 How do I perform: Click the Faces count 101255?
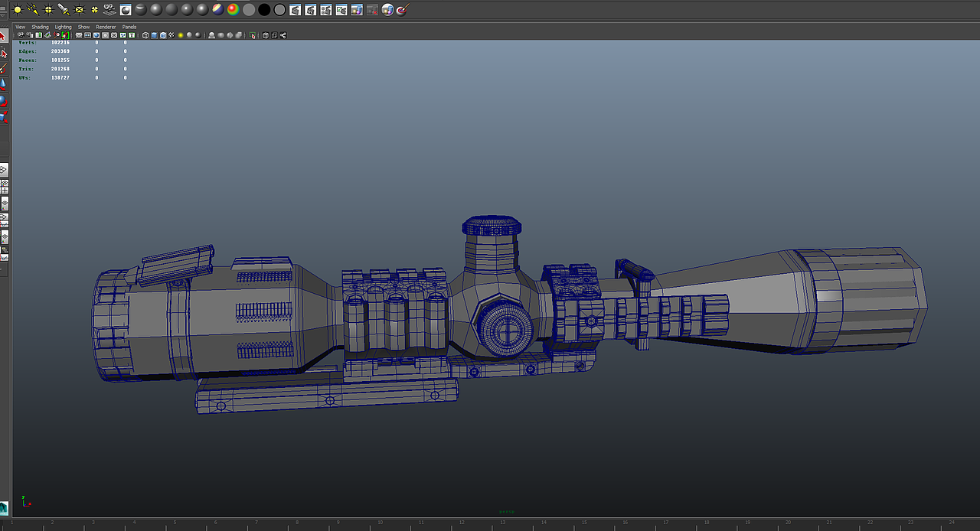point(60,60)
